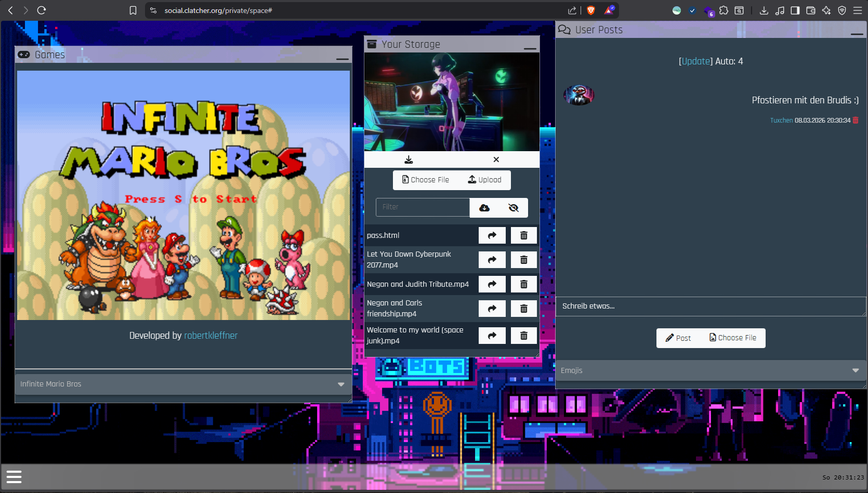Viewport: 868px width, 493px height.
Task: Open Brave VPN shield icon
Action: (x=842, y=10)
